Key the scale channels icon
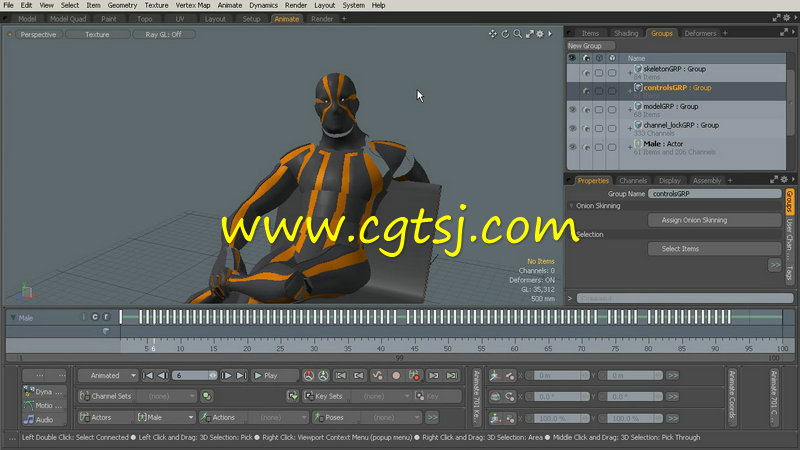The height and width of the screenshot is (450, 800). point(510,418)
